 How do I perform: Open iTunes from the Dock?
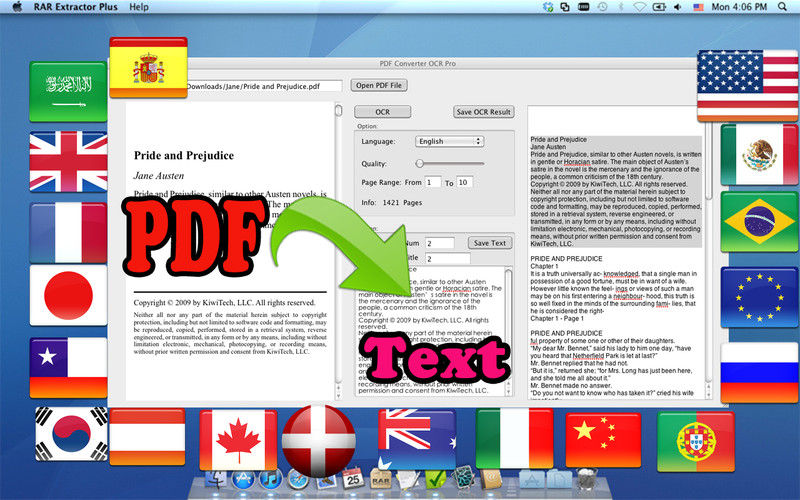point(270,480)
